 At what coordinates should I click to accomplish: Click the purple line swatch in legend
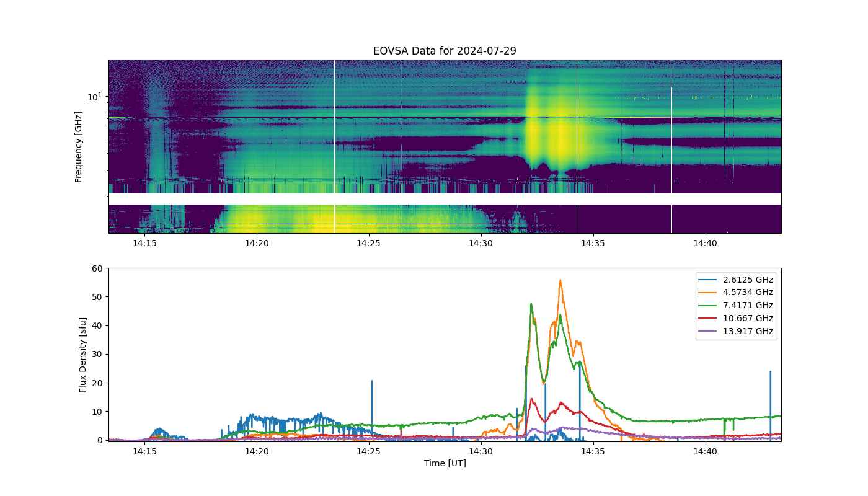coord(707,332)
